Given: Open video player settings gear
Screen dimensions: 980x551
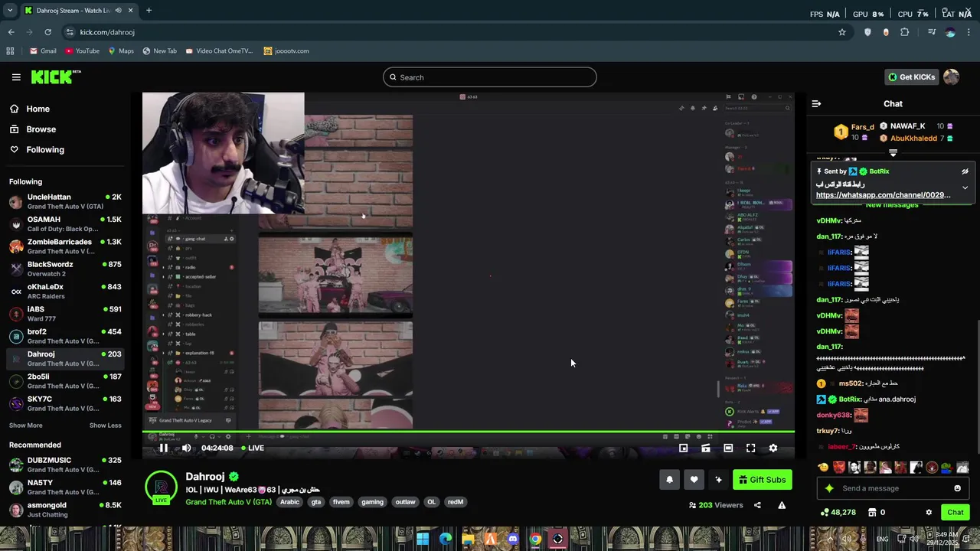Looking at the screenshot, I should pos(773,448).
